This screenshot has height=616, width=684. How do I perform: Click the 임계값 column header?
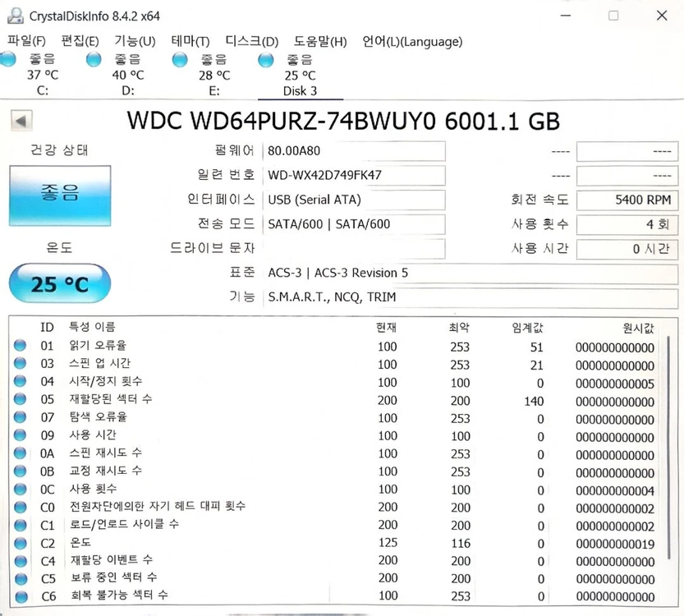pos(527,328)
